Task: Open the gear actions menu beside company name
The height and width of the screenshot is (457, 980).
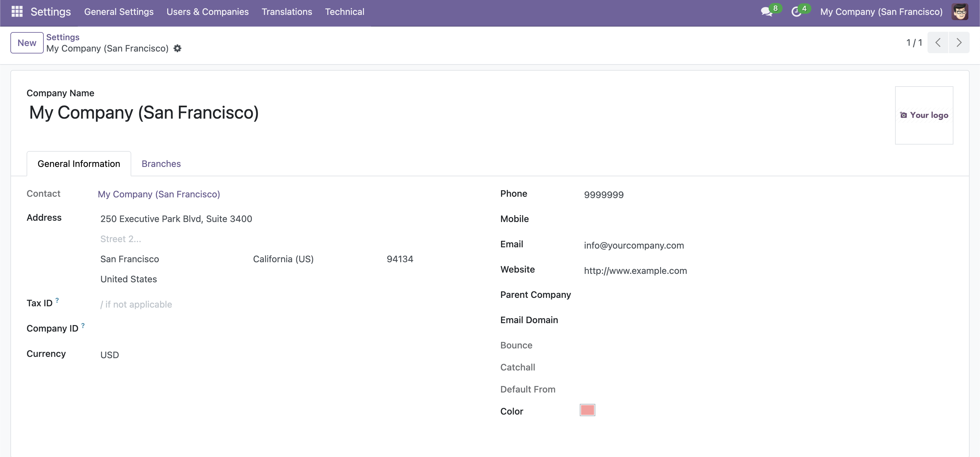Action: click(x=177, y=48)
